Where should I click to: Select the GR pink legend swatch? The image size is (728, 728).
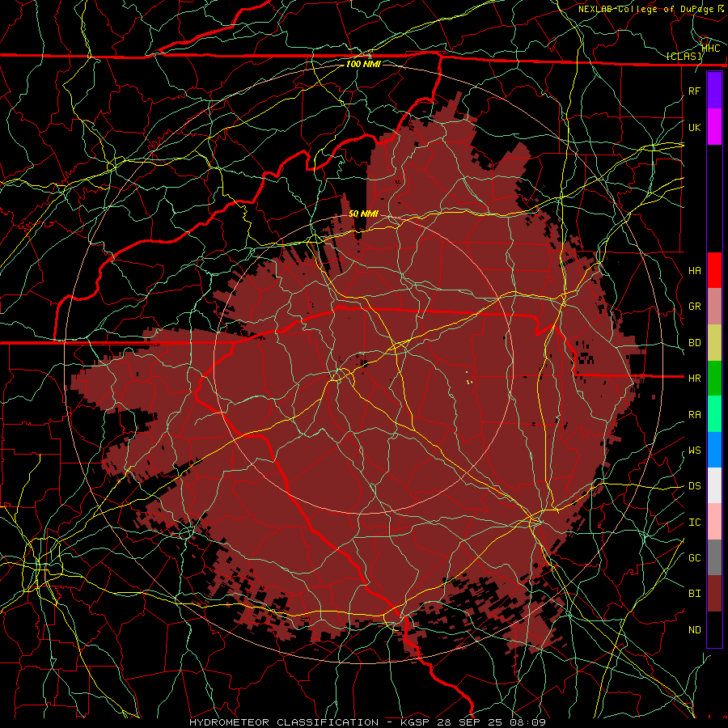click(x=714, y=307)
